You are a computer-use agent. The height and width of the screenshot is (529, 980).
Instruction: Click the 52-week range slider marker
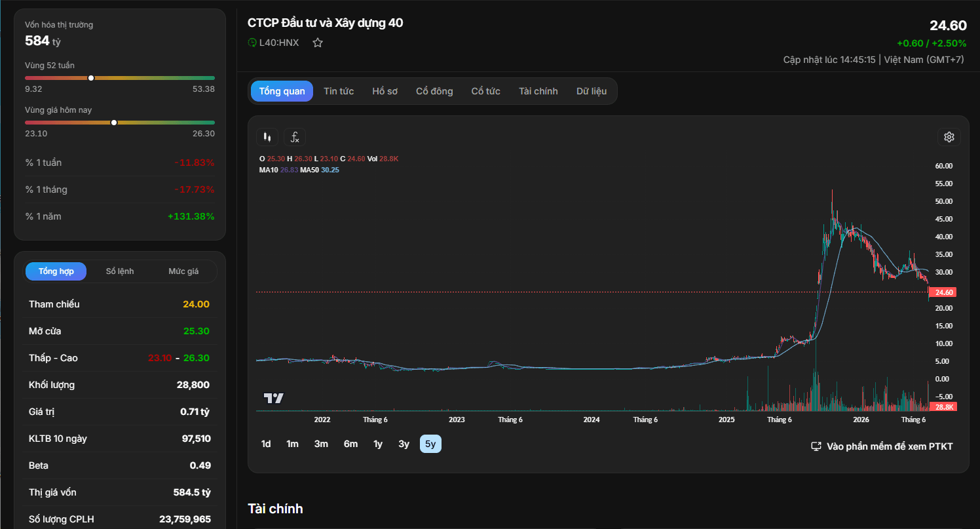coord(91,77)
